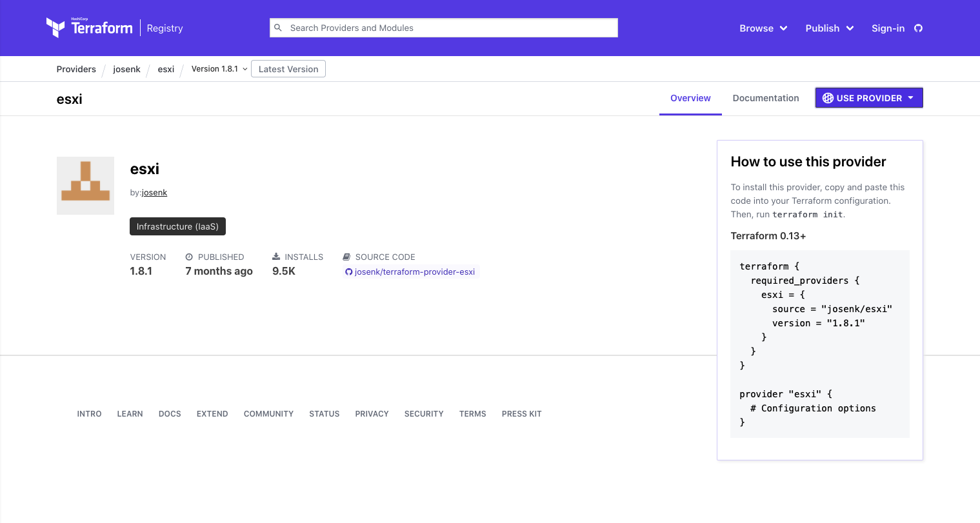This screenshot has height=523, width=980.
Task: Click the GitHub icon beside Sign-in
Action: (917, 28)
